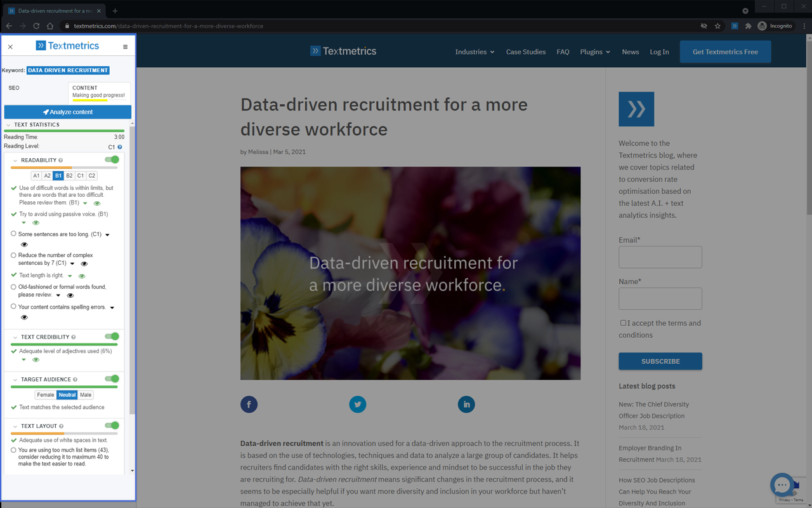The width and height of the screenshot is (812, 508).
Task: Collapse the Text Layout section
Action: tap(15, 426)
